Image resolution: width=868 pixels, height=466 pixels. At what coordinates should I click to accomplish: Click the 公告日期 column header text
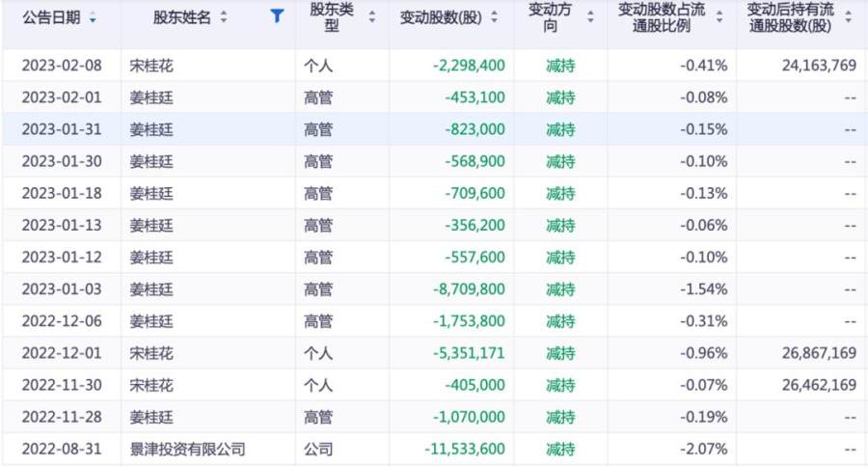click(51, 18)
